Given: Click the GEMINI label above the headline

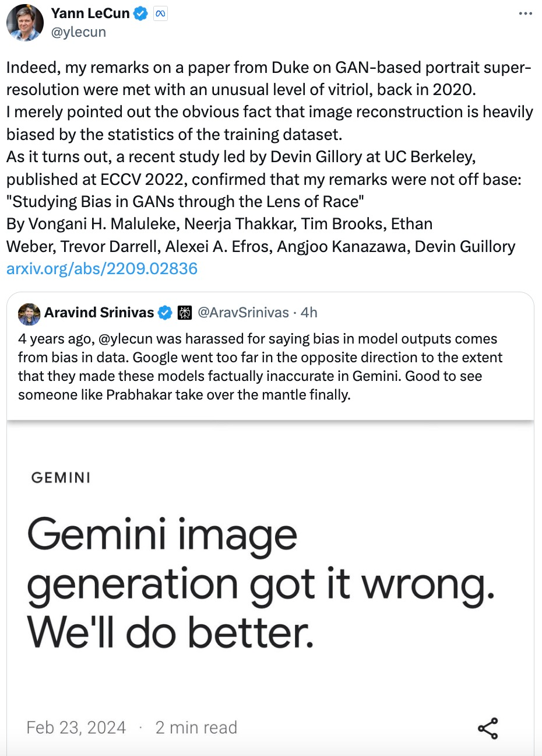Looking at the screenshot, I should (x=61, y=478).
